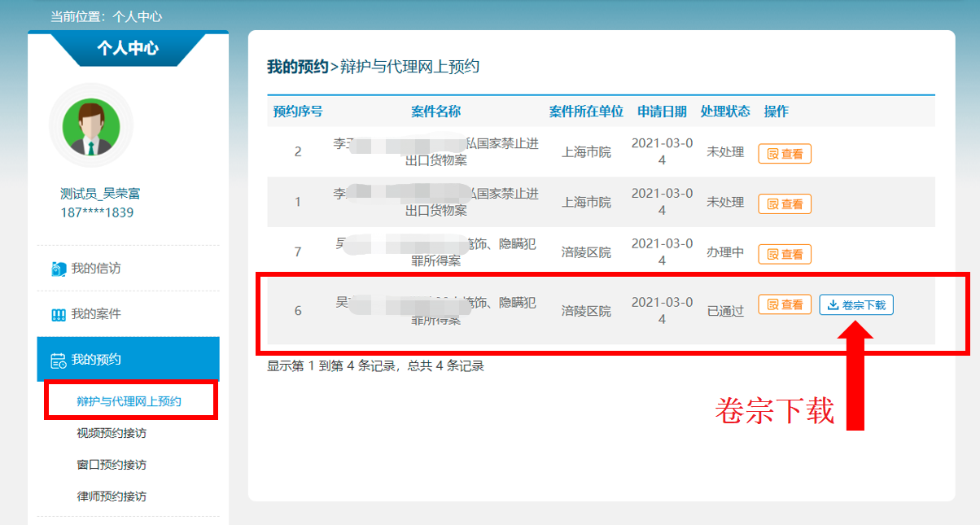
Task: Select 律师预约接访 submenu item
Action: click(x=111, y=497)
